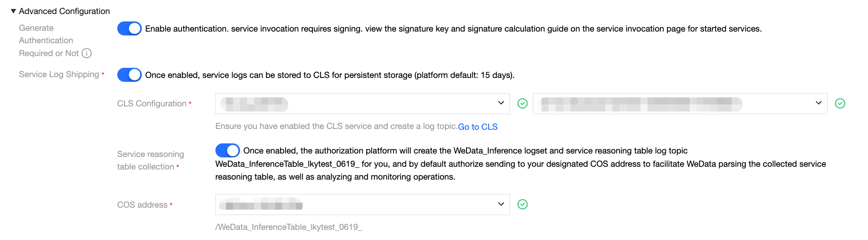Click green checkmark after second CLS Configuration dropdown
868x240 pixels.
(x=840, y=103)
